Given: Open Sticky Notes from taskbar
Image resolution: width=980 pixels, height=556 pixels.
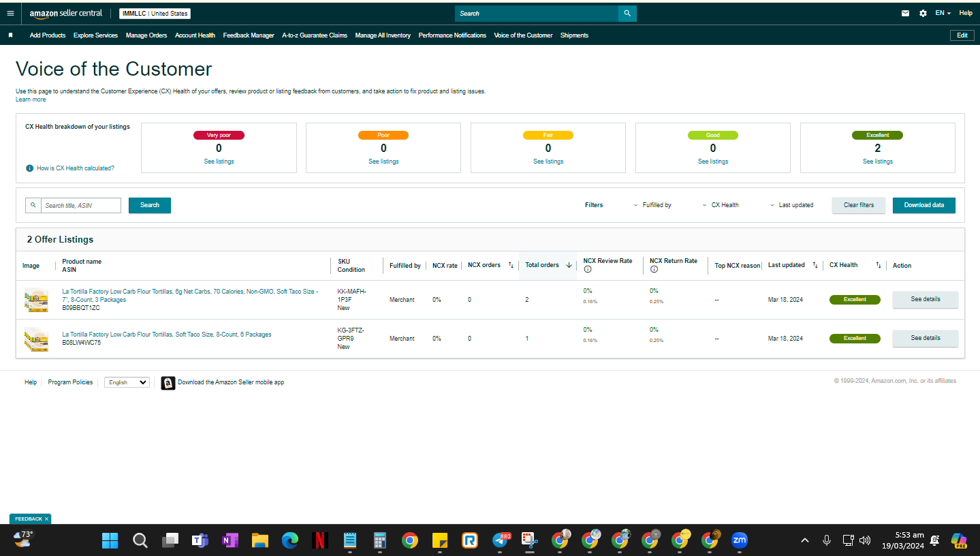Looking at the screenshot, I should pyautogui.click(x=439, y=541).
